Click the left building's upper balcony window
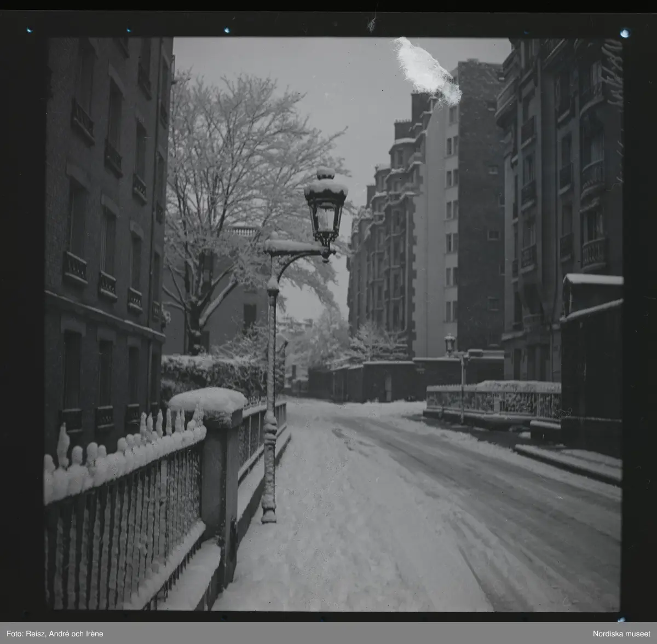The width and height of the screenshot is (657, 644). coord(82,118)
